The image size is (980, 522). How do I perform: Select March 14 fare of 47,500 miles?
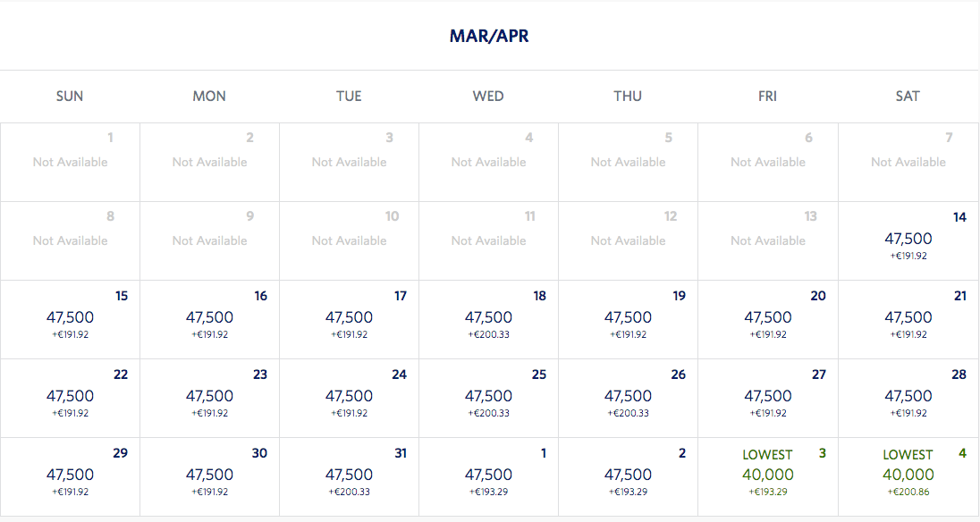coord(908,240)
